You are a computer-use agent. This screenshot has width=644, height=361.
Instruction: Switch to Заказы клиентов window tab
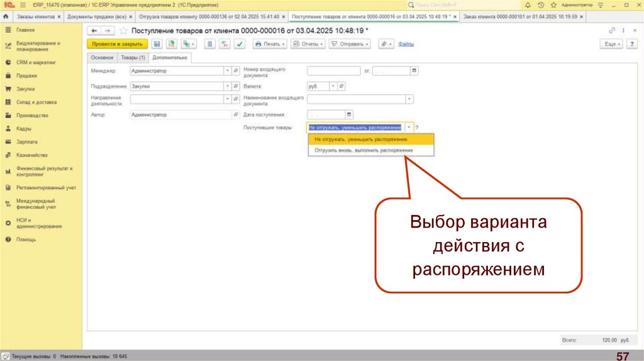pos(35,16)
